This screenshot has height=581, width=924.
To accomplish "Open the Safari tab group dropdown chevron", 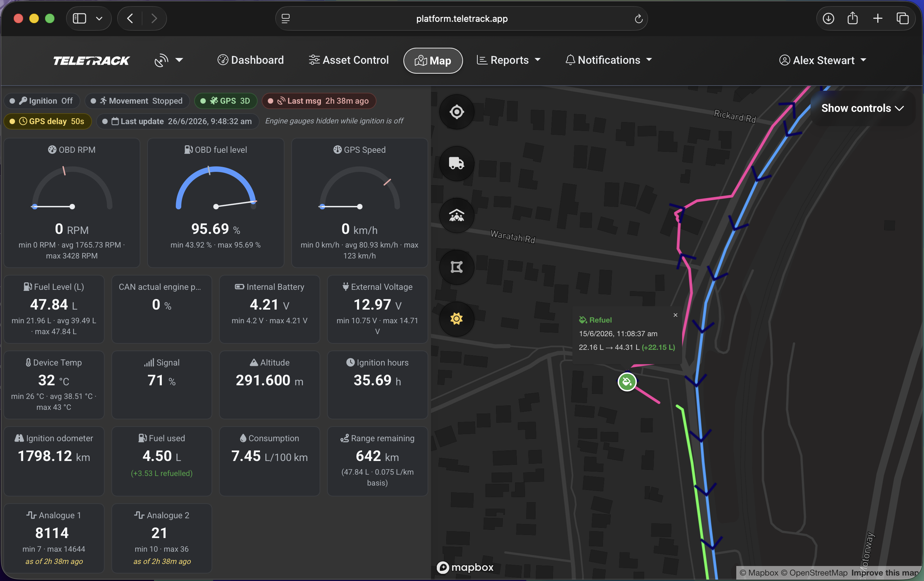I will pos(99,18).
